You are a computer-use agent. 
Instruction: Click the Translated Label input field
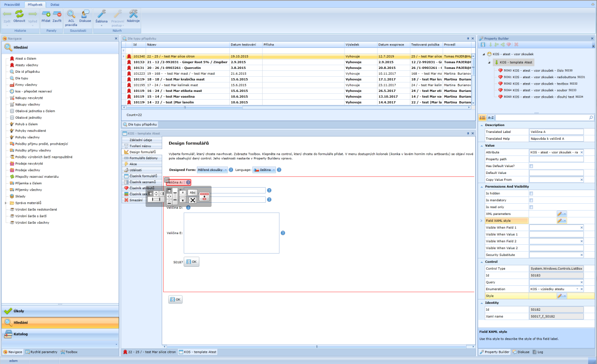[556, 132]
